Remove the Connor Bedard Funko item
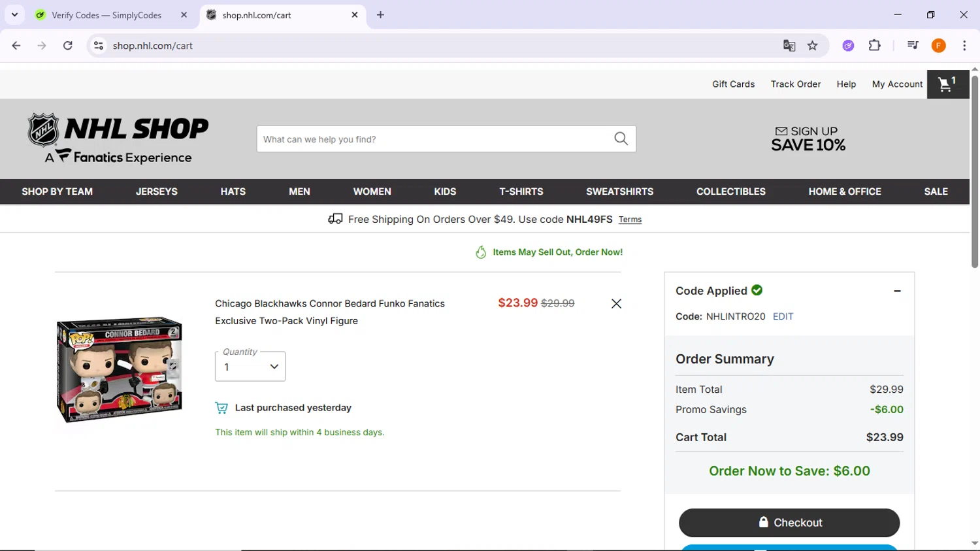This screenshot has width=980, height=551. pyautogui.click(x=616, y=303)
